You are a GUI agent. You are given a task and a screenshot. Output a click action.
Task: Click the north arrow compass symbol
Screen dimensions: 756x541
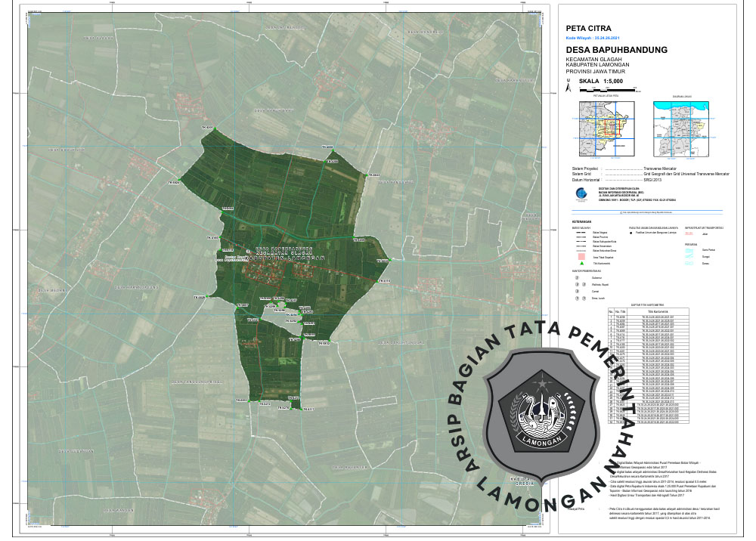coord(568,87)
